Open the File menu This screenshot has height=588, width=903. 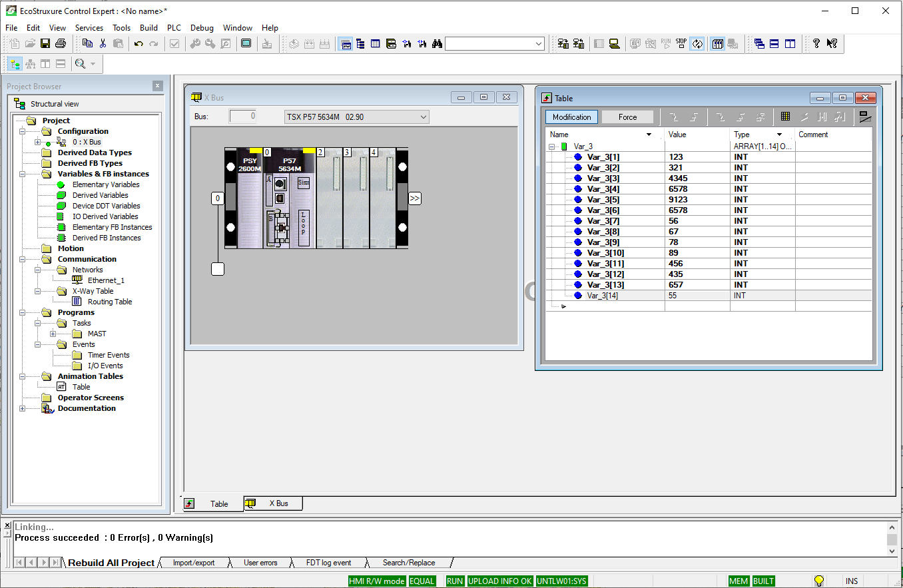tap(11, 28)
